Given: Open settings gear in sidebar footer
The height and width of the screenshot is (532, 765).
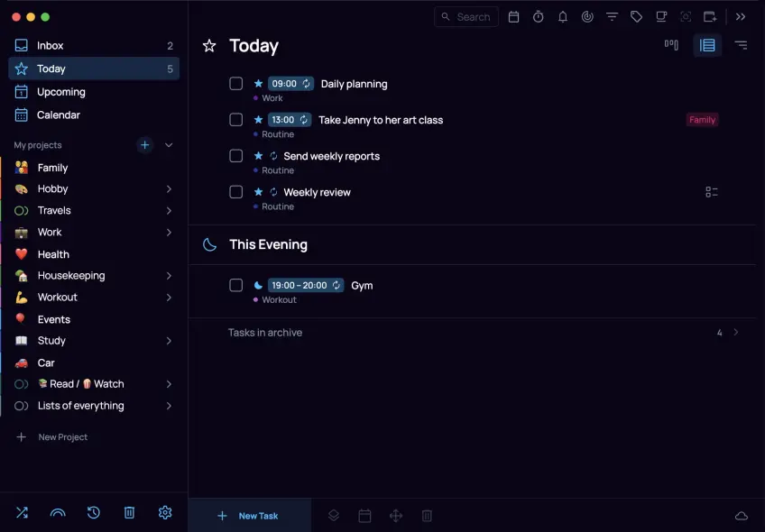Looking at the screenshot, I should tap(165, 512).
